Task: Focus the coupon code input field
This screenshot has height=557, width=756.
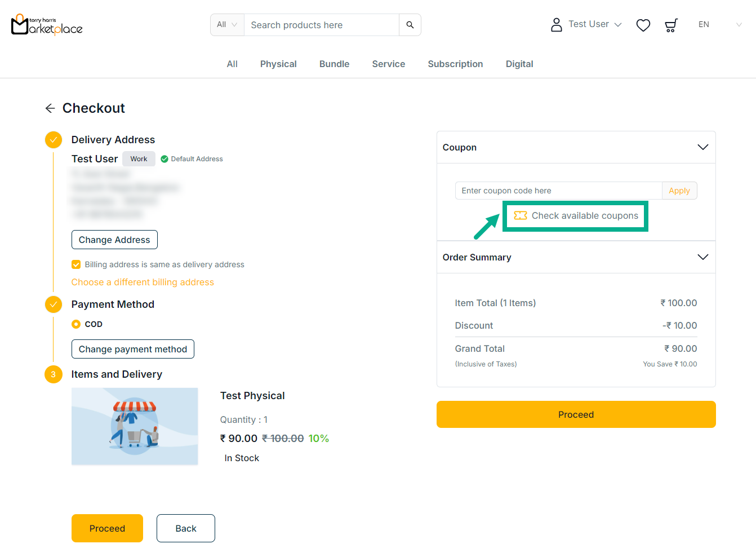Action: pos(558,191)
